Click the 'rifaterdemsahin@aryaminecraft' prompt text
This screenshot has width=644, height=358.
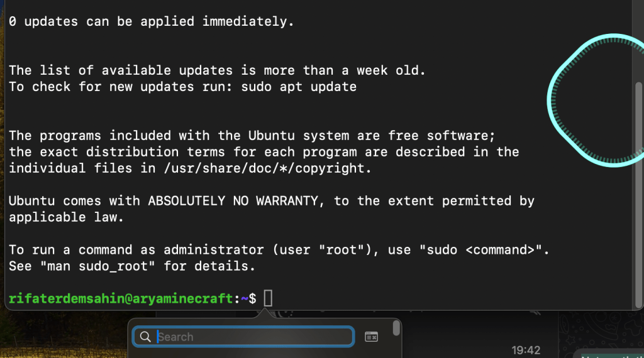[121, 298]
